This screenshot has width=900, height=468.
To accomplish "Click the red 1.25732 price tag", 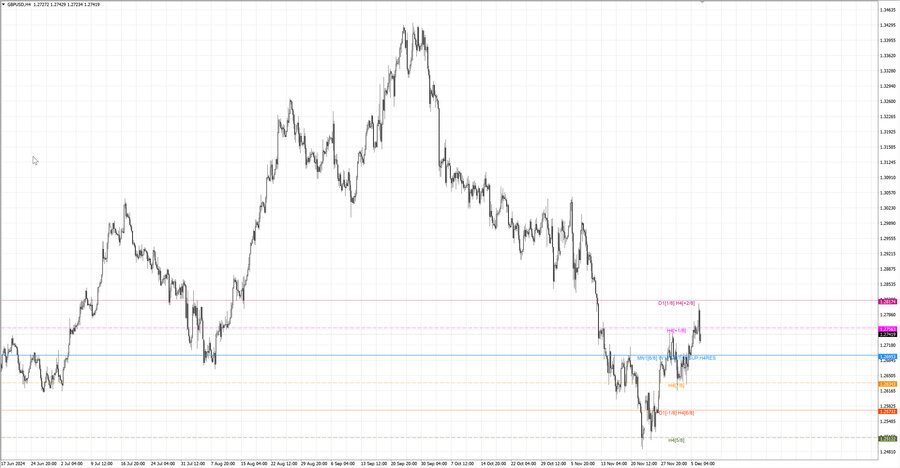I will pos(888,411).
